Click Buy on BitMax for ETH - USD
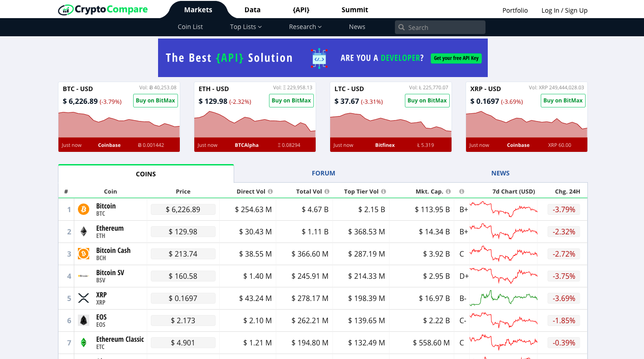The height and width of the screenshot is (359, 644). pyautogui.click(x=291, y=101)
